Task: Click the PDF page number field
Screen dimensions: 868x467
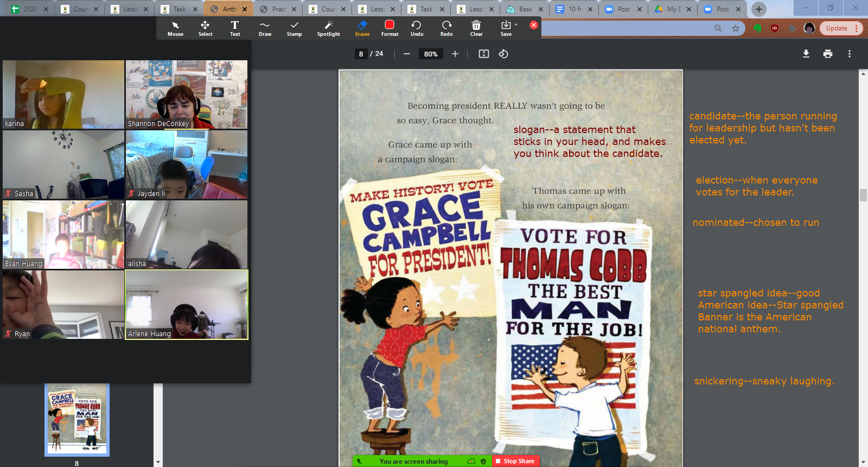Action: 361,54
